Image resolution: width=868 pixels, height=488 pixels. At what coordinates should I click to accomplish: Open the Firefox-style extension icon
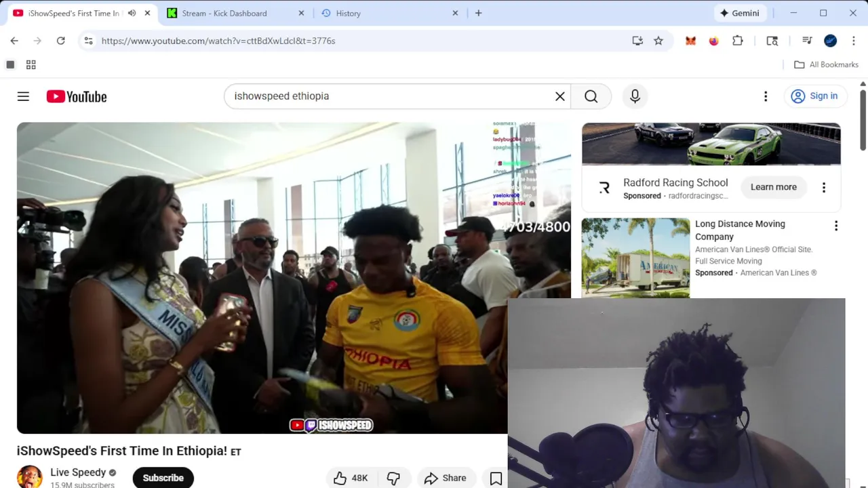(x=713, y=41)
